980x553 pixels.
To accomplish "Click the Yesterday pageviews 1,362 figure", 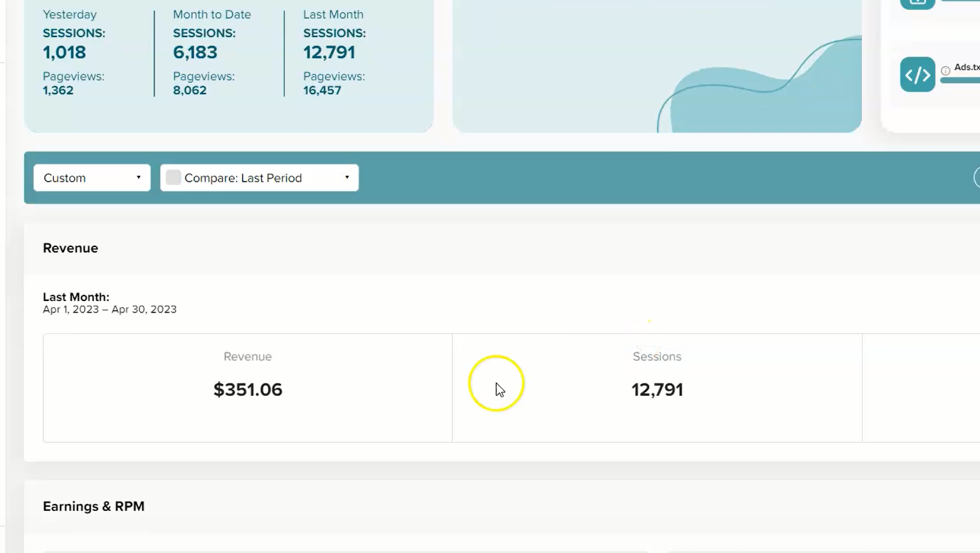I will coord(58,90).
